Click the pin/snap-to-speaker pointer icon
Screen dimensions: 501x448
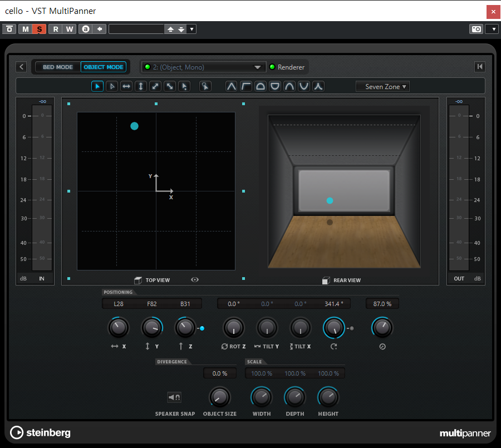pyautogui.click(x=205, y=86)
